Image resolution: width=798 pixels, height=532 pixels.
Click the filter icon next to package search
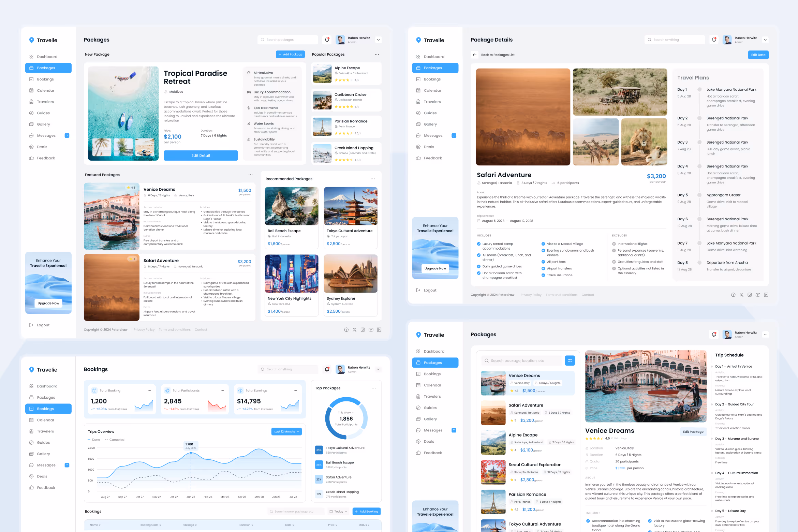[570, 360]
